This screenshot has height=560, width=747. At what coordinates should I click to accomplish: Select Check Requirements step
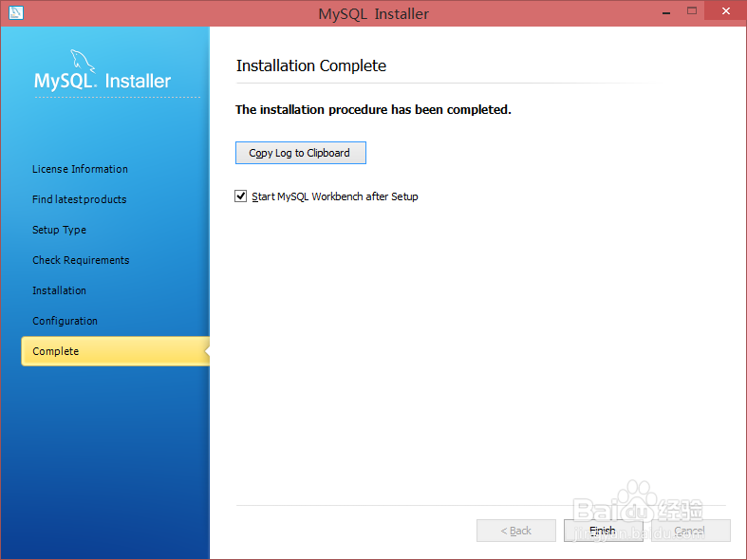(x=81, y=260)
